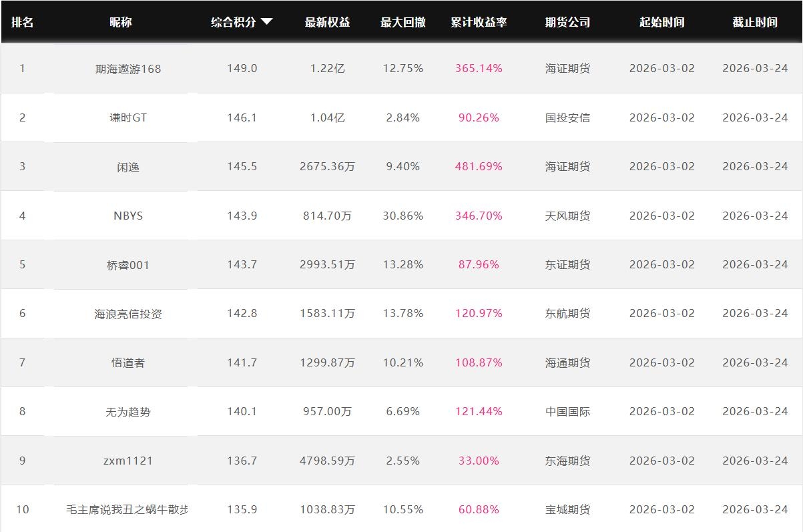This screenshot has height=532, width=803.
Task: Click the 累计收益率 column header
Action: (x=479, y=22)
